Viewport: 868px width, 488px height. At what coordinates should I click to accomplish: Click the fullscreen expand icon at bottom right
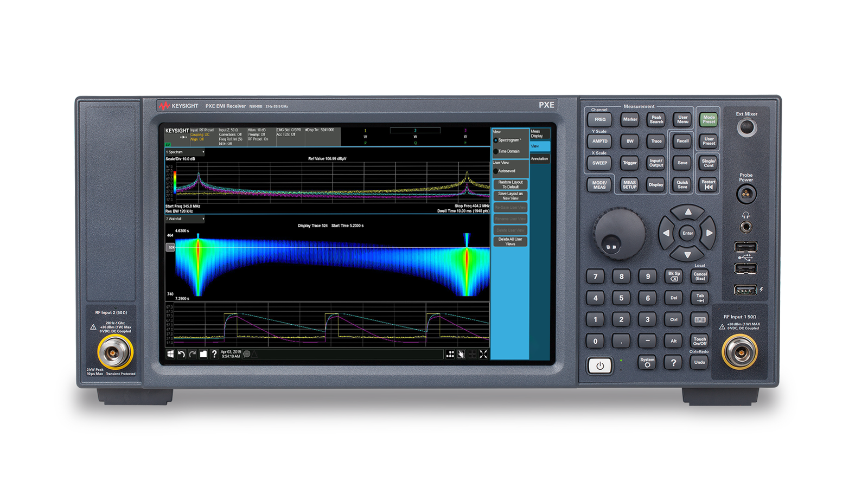coord(482,354)
